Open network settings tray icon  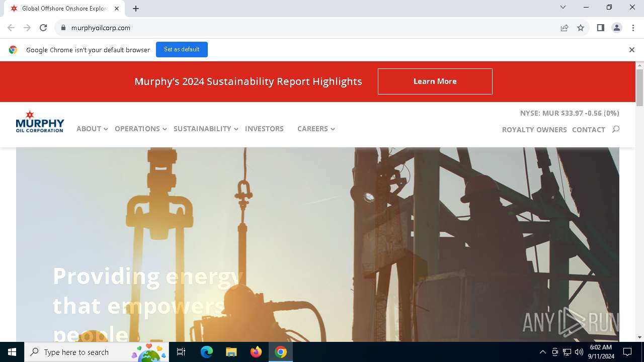567,352
